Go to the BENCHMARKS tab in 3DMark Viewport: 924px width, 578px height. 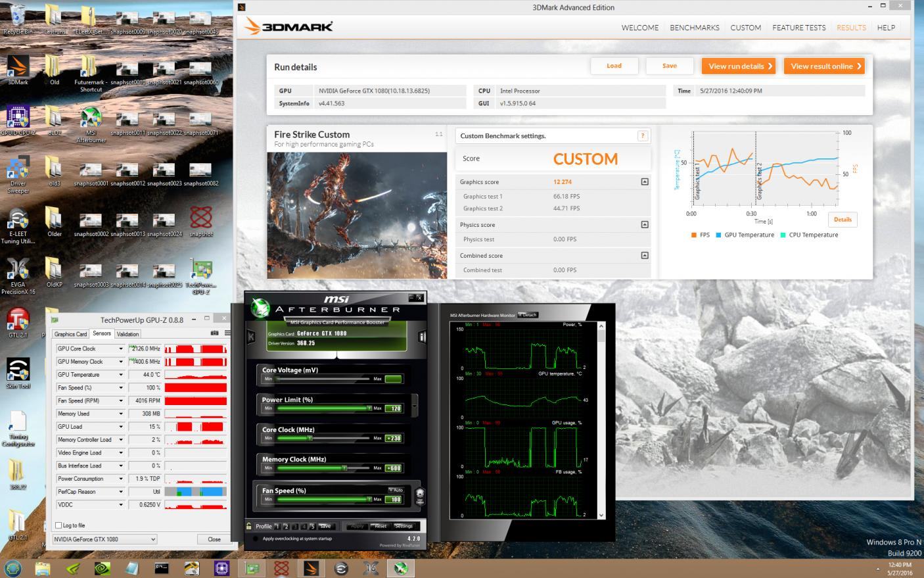click(695, 28)
